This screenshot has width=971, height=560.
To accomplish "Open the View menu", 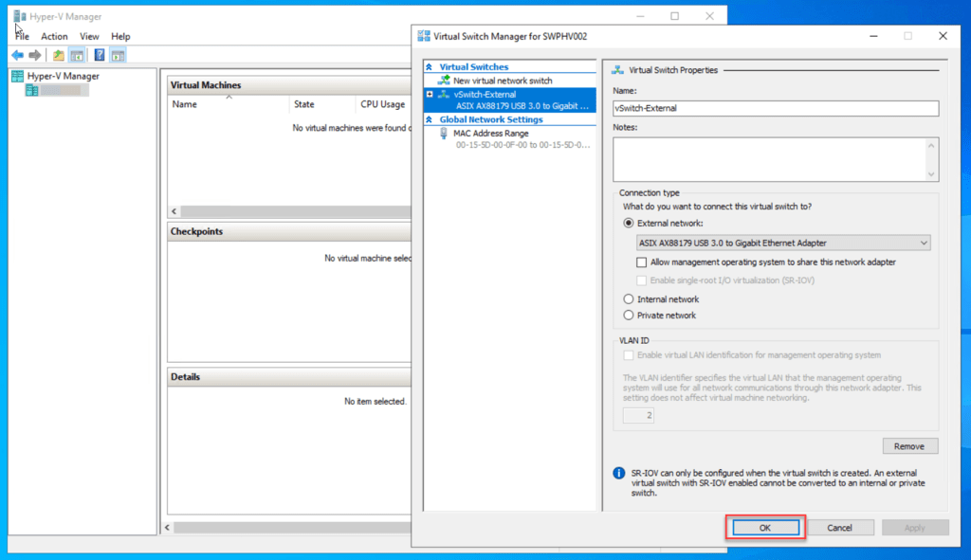I will point(89,36).
